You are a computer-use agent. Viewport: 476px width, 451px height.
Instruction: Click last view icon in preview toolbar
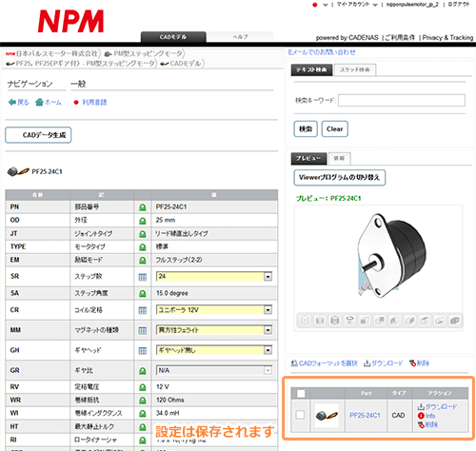[454, 321]
